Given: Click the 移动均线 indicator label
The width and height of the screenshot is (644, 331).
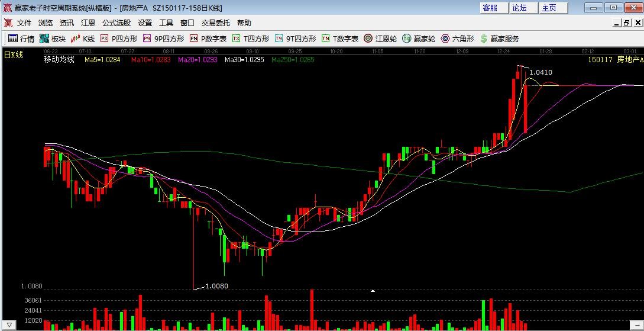Looking at the screenshot, I should pos(60,60).
